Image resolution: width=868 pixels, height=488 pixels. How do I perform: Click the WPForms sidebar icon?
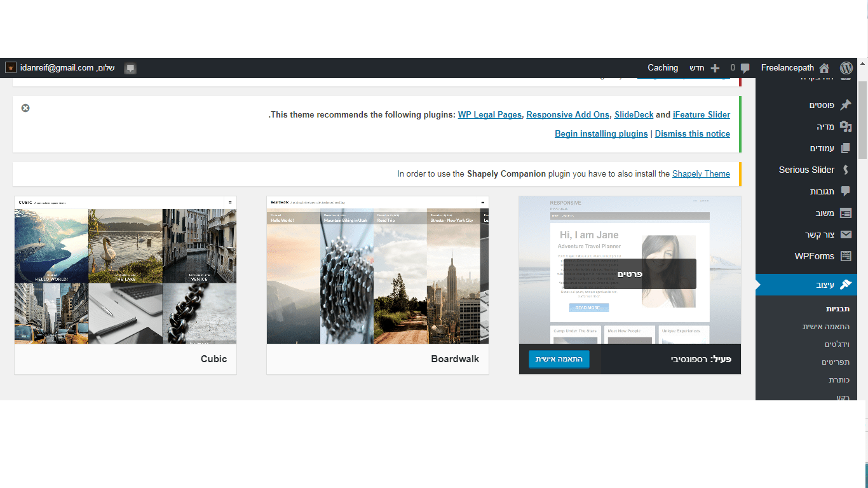(x=845, y=256)
